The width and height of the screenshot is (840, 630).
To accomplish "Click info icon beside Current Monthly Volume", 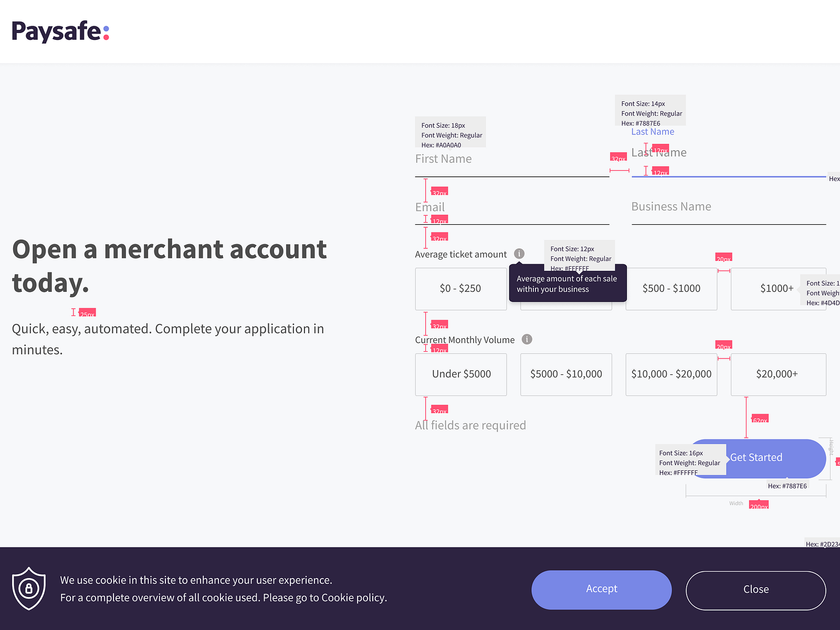I will click(527, 339).
